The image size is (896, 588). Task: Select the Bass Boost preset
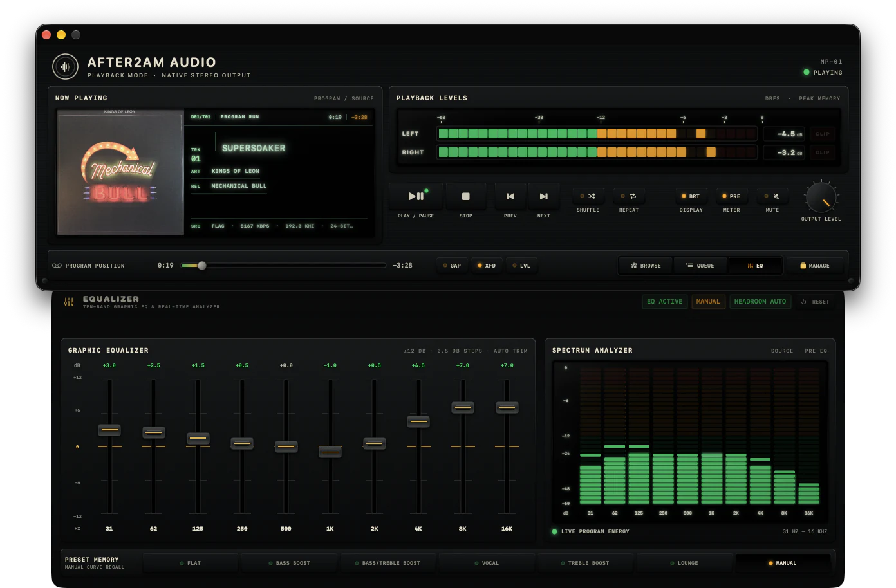pyautogui.click(x=289, y=563)
